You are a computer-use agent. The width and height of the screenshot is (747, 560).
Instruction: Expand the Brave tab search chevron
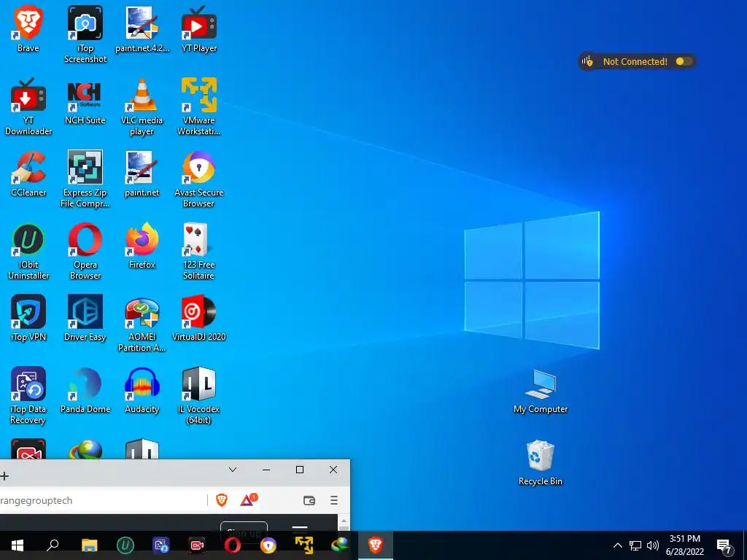coord(233,470)
